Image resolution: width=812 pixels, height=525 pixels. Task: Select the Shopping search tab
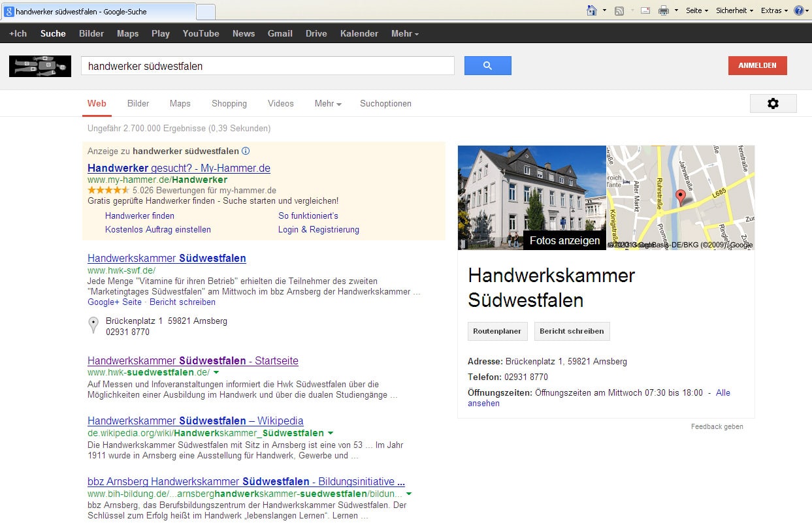click(x=229, y=104)
